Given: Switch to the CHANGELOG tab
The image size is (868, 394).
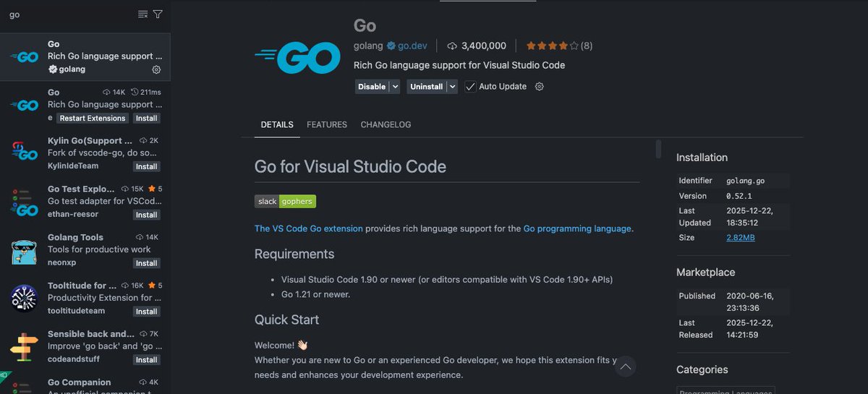Looking at the screenshot, I should pyautogui.click(x=386, y=124).
